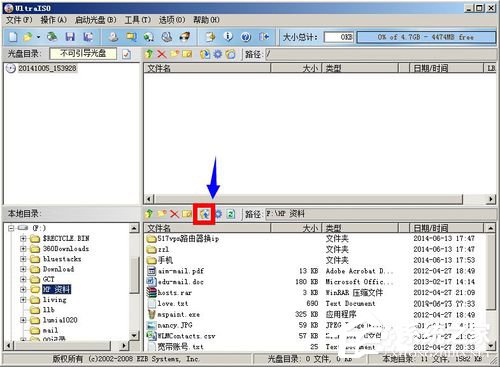Click the gear icon in local directory toolbar
The image size is (500, 367).
218,214
